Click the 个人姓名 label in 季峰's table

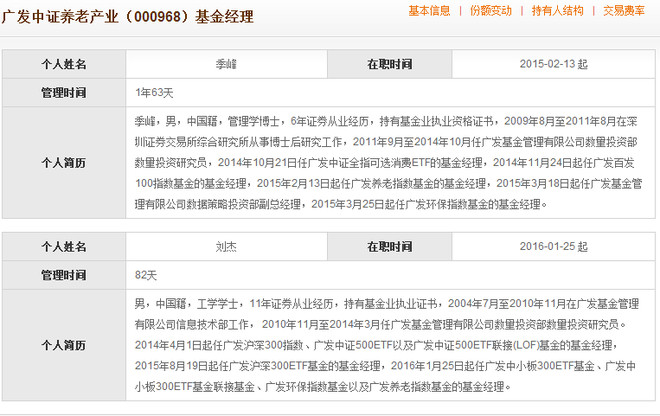[64, 64]
